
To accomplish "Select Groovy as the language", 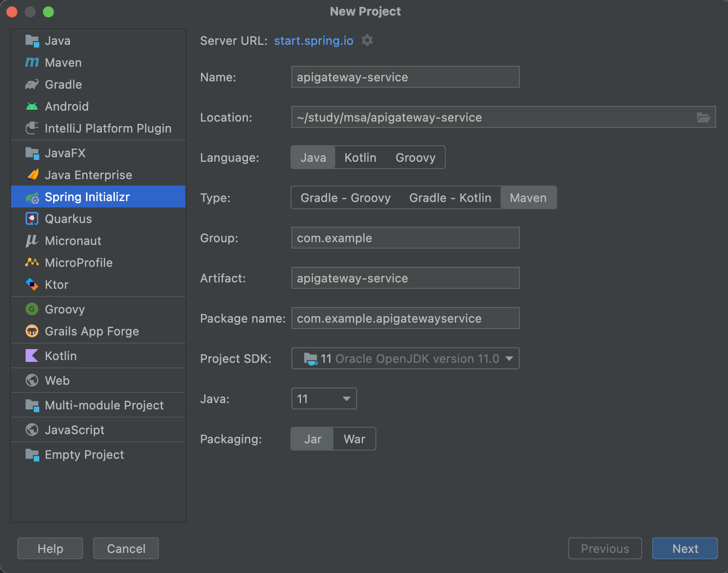I will 416,158.
